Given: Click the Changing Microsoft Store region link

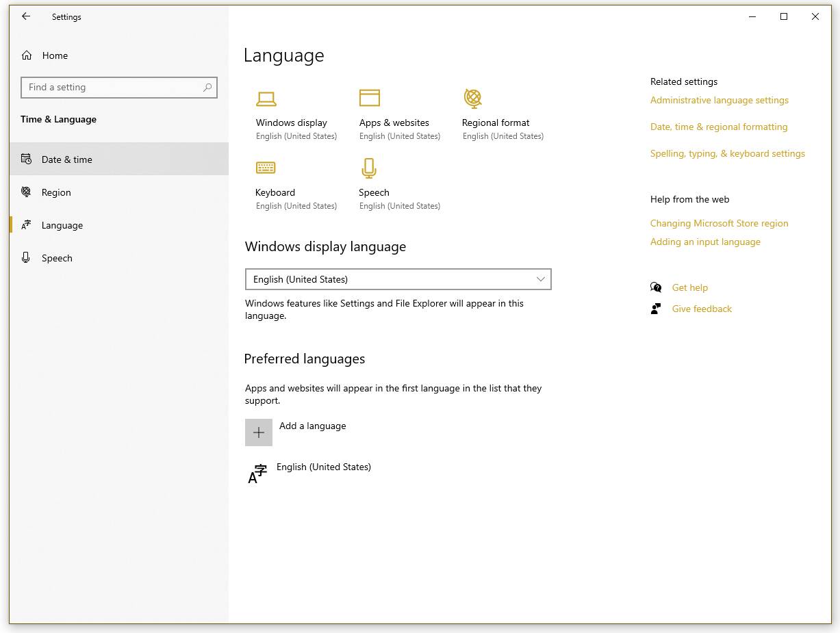Looking at the screenshot, I should click(719, 223).
